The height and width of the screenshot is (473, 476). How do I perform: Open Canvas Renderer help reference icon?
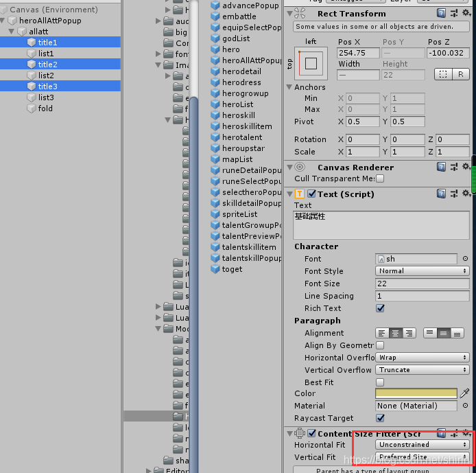tap(442, 167)
